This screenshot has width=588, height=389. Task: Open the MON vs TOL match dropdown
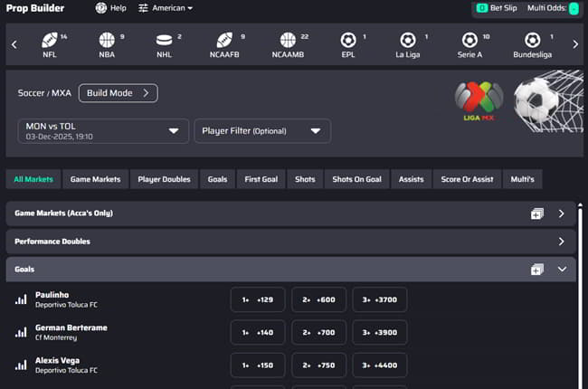103,131
